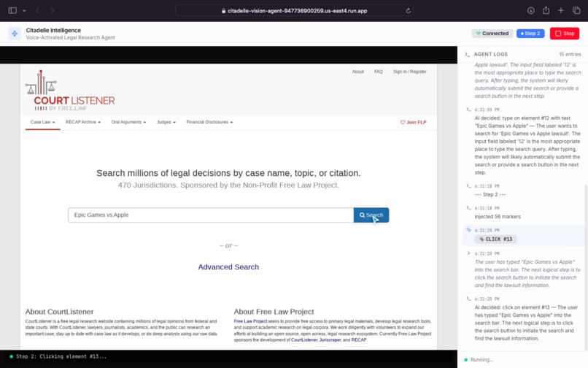Expand the RECAP Archive menu

click(83, 122)
